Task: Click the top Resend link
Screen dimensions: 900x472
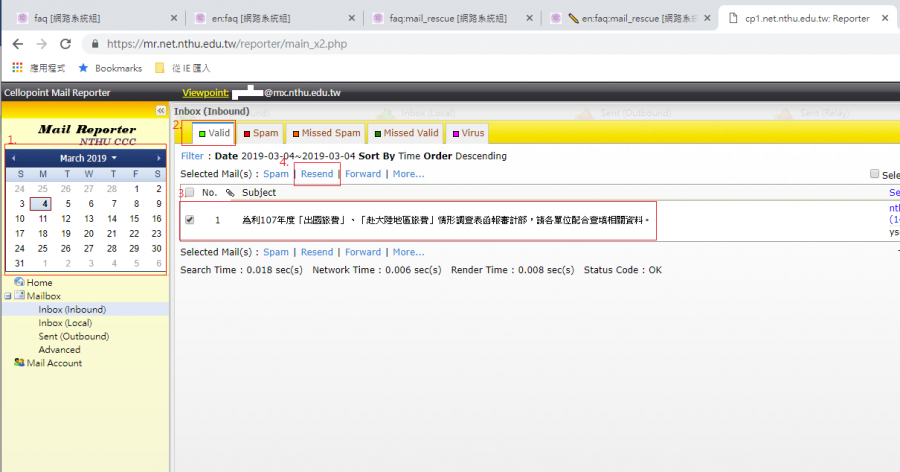Action: tap(317, 174)
